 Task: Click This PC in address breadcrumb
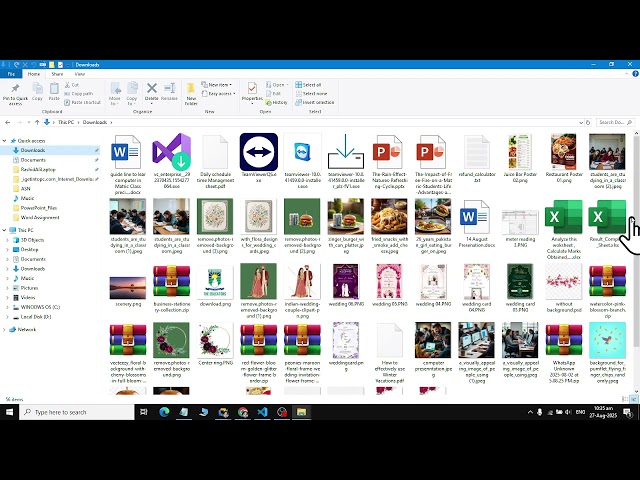tap(66, 122)
